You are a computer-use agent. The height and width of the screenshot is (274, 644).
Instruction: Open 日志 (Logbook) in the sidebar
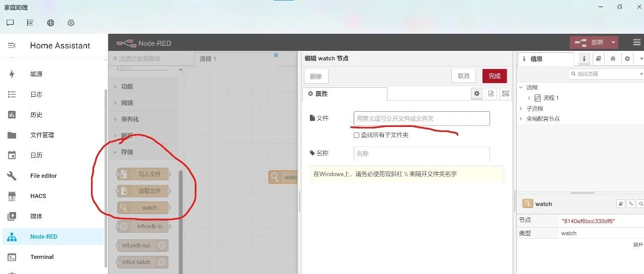(x=53, y=94)
